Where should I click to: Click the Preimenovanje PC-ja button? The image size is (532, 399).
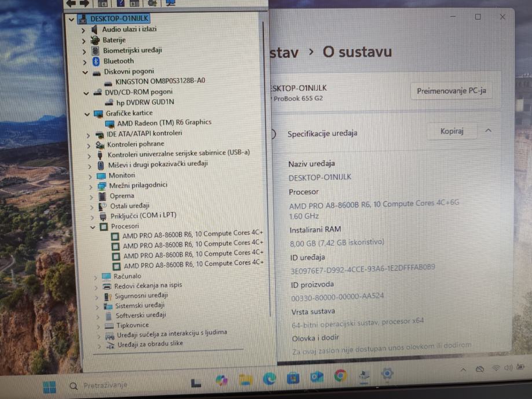click(452, 91)
